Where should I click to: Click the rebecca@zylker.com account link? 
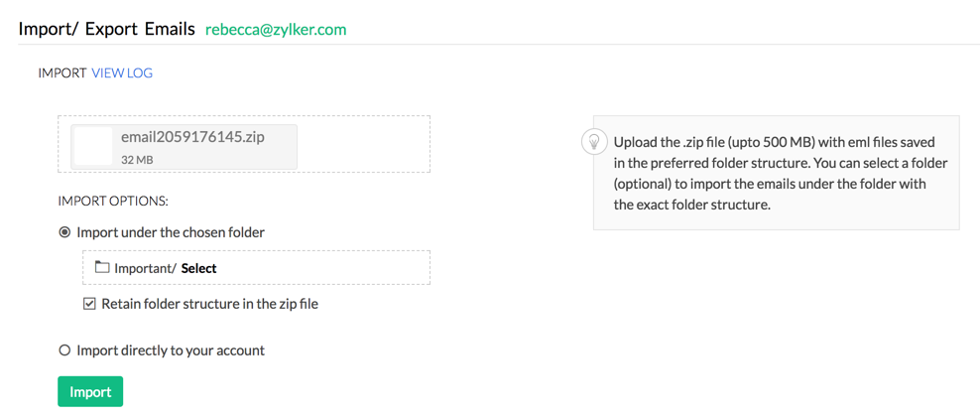coord(276,29)
